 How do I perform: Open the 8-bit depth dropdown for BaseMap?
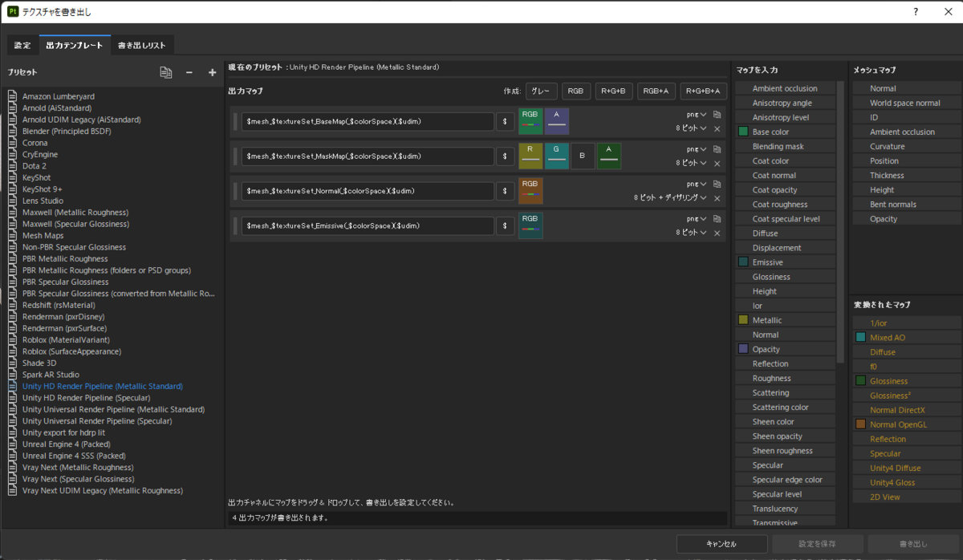[x=691, y=128]
